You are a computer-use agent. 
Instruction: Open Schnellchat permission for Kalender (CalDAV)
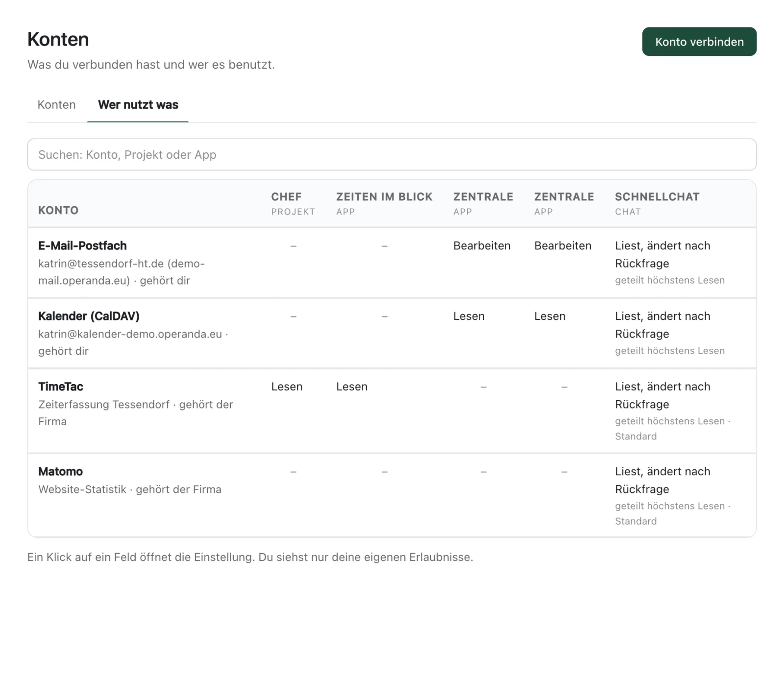coord(670,333)
